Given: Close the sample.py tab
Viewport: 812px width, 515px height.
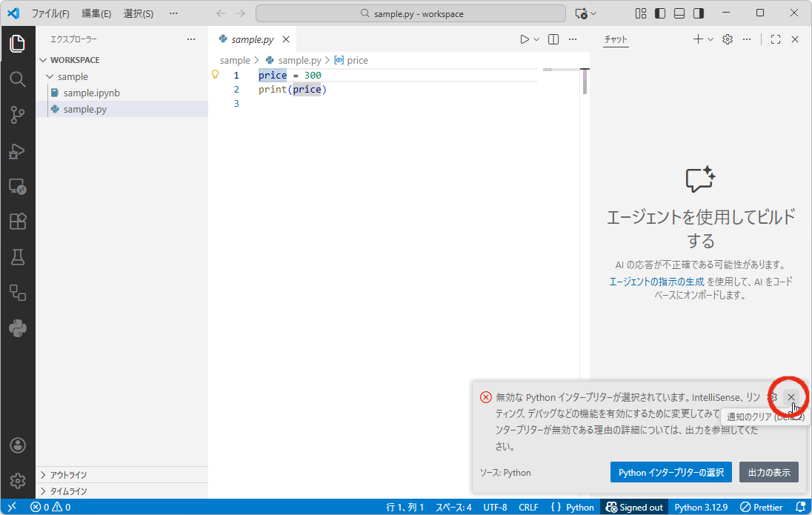Looking at the screenshot, I should tap(286, 39).
